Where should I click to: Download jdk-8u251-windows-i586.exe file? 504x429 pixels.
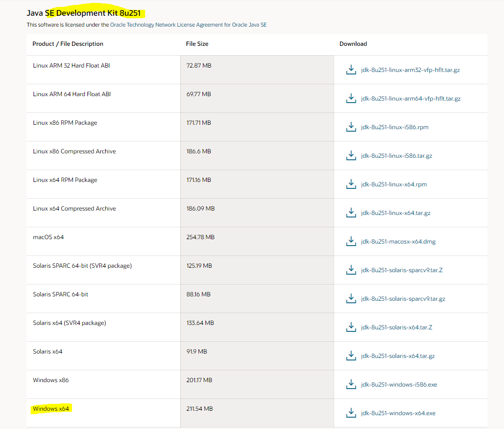(399, 384)
